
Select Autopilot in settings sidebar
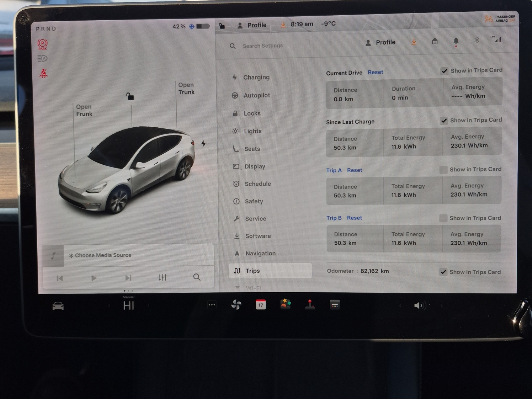click(256, 95)
